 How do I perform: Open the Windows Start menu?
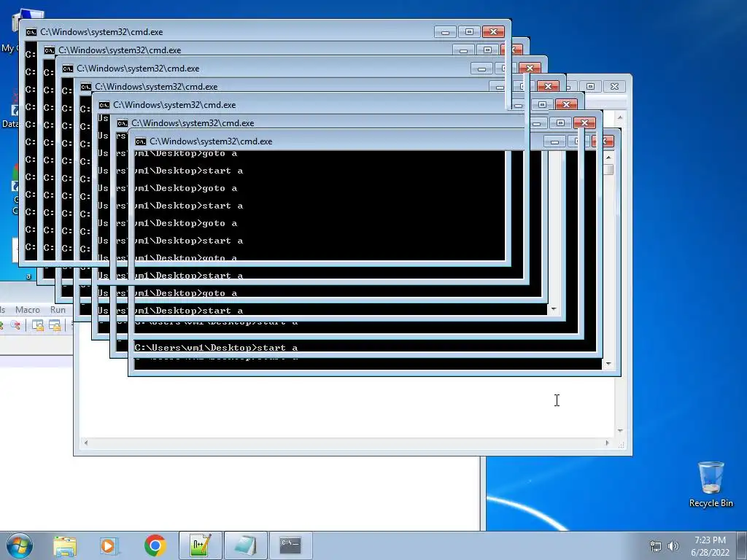tap(19, 545)
